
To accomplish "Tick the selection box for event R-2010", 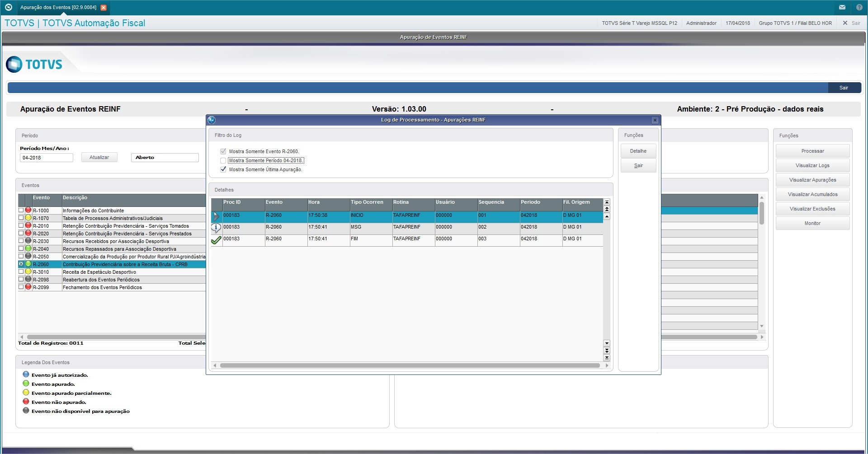I will click(x=21, y=226).
